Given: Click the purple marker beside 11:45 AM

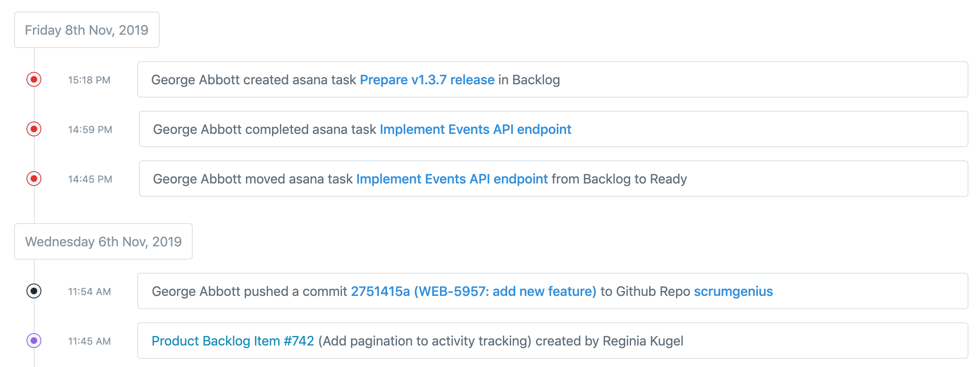Looking at the screenshot, I should point(34,341).
